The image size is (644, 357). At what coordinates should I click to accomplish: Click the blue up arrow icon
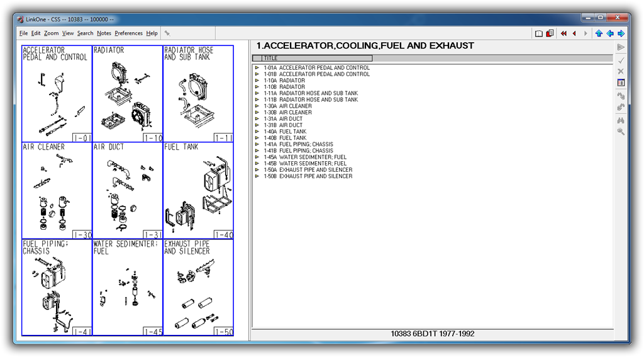[599, 34]
